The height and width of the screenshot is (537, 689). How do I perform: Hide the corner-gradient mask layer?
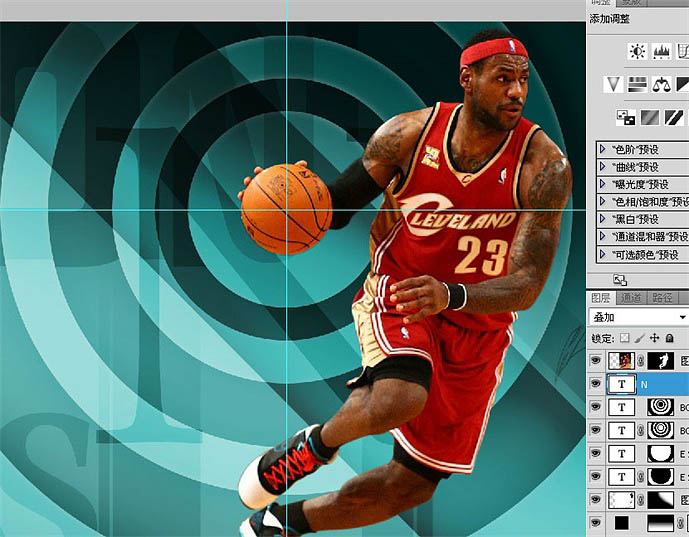click(x=595, y=499)
